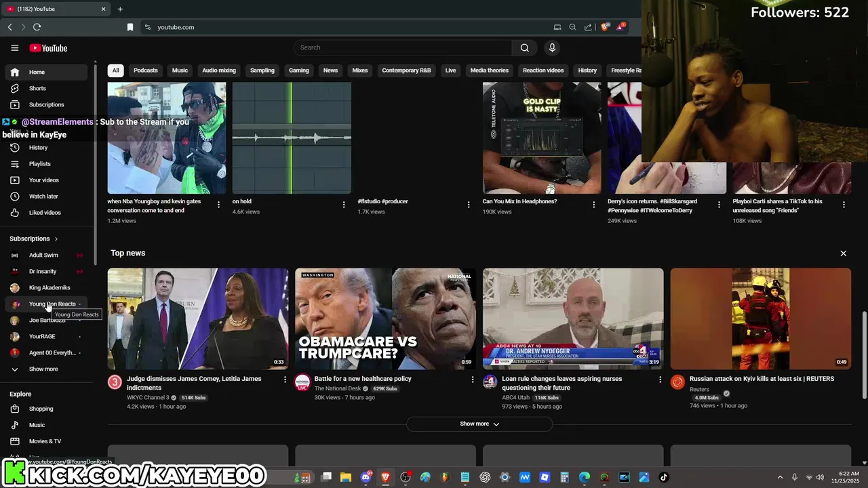Screen dimensions: 868x488
Task: Open more options for 'on hold' video
Action: pyautogui.click(x=343, y=204)
